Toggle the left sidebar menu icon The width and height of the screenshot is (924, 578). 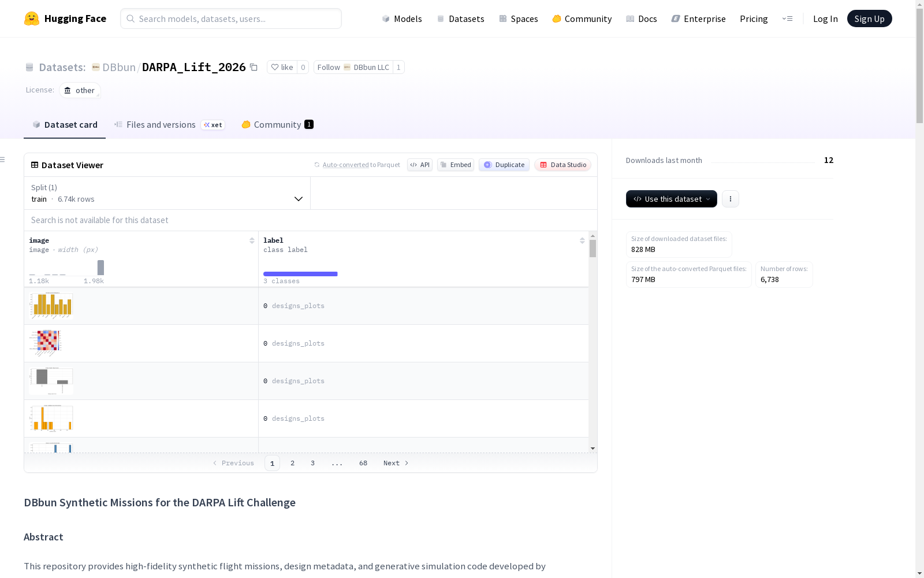click(3, 160)
